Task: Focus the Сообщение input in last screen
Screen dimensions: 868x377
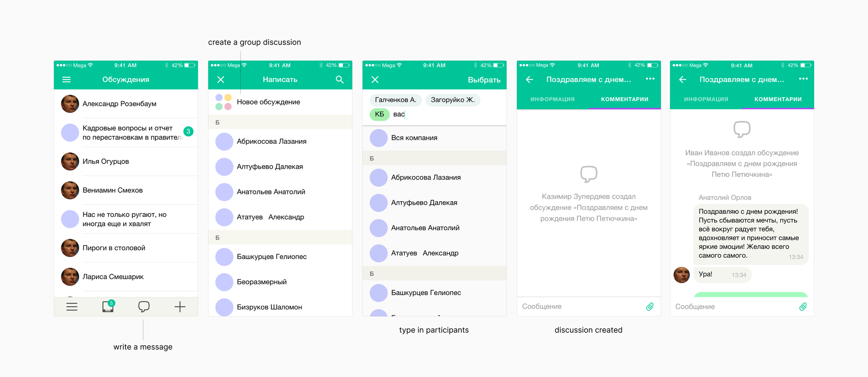Action: 733,307
